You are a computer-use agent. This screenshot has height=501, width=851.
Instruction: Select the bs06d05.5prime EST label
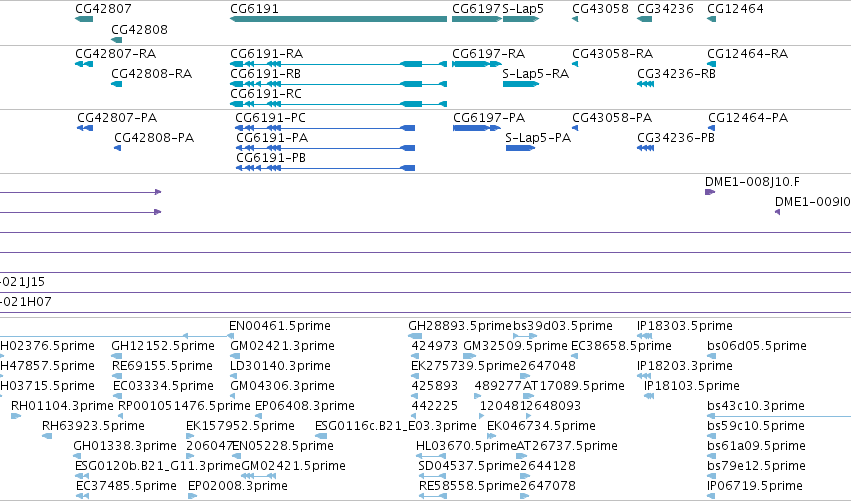tap(757, 346)
